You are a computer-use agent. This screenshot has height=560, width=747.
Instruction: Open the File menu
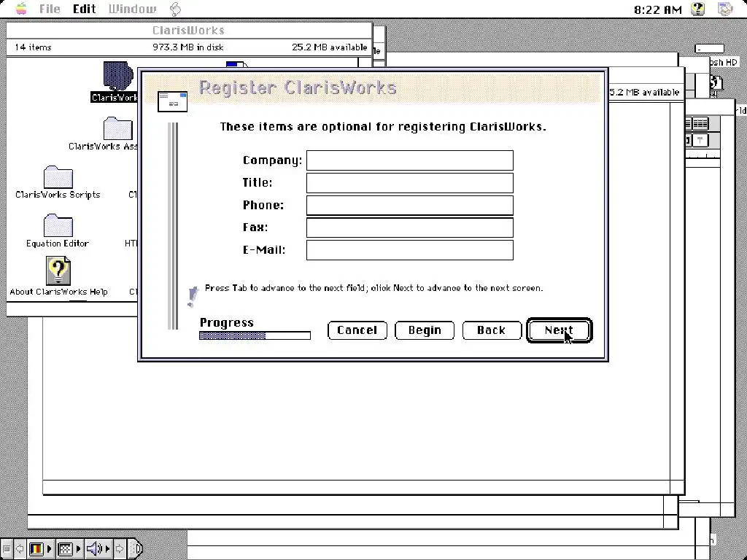coord(50,9)
